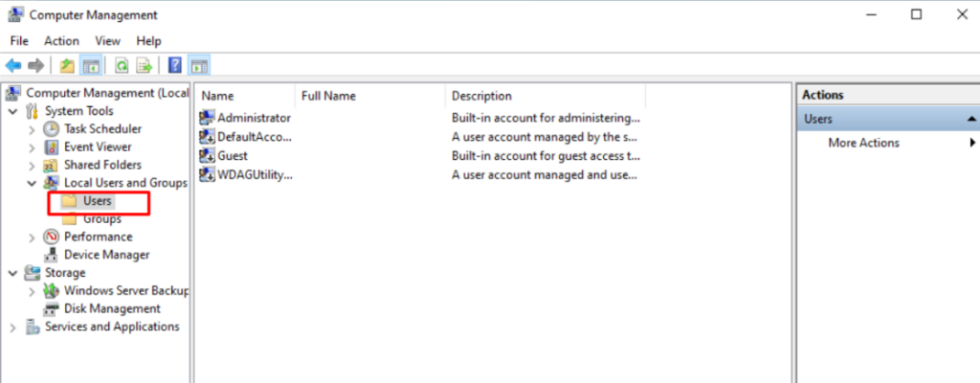Click the Forward arrow toolbar icon
The width and height of the screenshot is (980, 383).
pyautogui.click(x=35, y=65)
